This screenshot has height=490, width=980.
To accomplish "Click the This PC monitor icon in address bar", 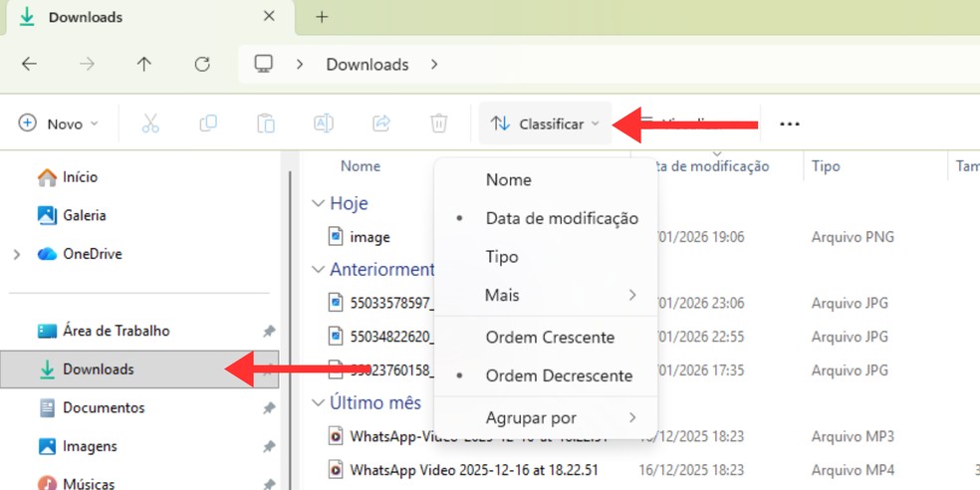I will [x=264, y=64].
